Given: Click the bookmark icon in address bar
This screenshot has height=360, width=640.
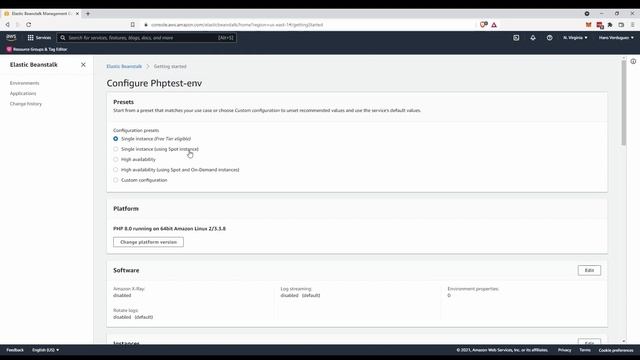Looking at the screenshot, I should (133, 24).
